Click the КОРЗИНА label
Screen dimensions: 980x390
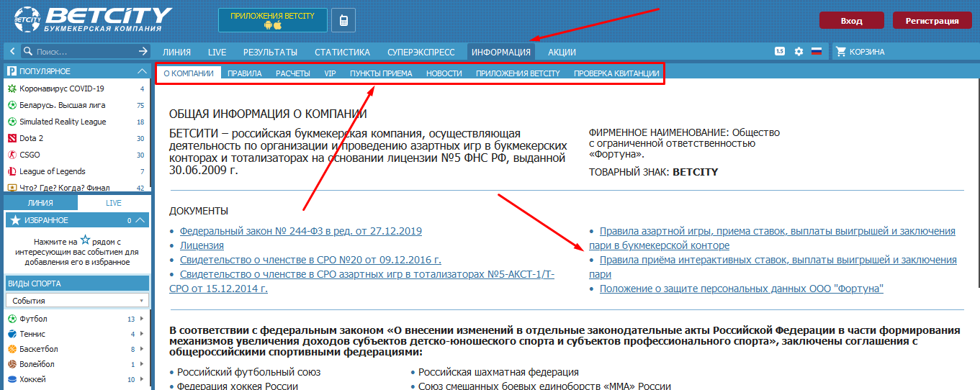[867, 52]
